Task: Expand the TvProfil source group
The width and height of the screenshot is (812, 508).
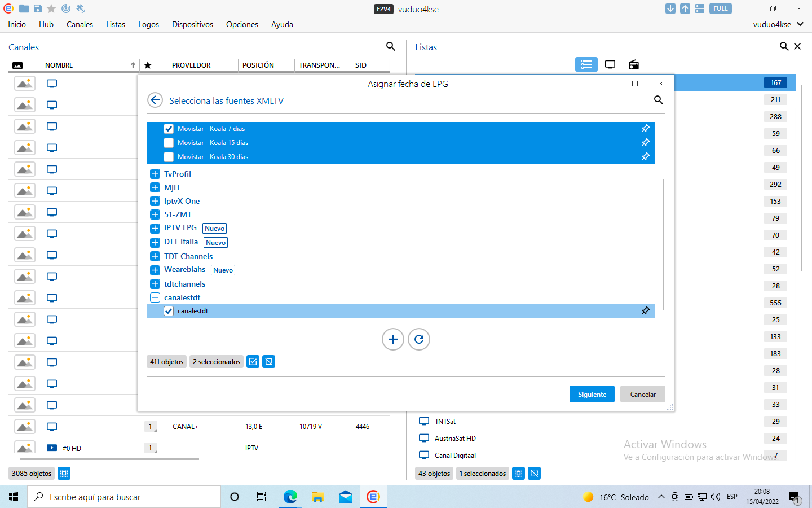Action: coord(155,174)
